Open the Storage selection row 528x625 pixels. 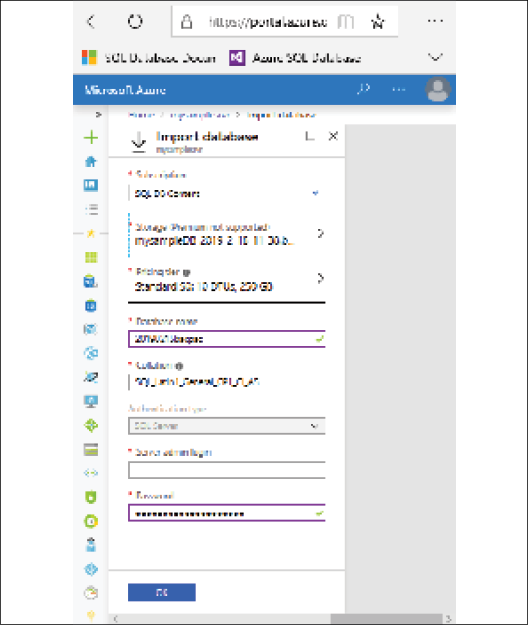pyautogui.click(x=226, y=235)
